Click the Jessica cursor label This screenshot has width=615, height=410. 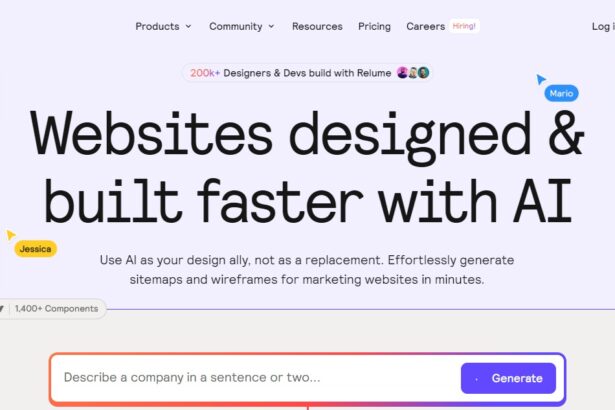35,249
